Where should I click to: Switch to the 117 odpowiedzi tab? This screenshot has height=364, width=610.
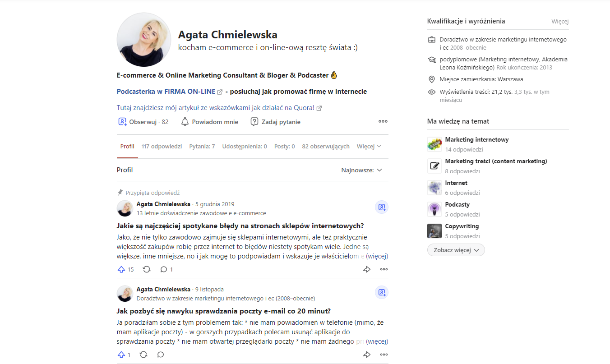[x=162, y=147]
